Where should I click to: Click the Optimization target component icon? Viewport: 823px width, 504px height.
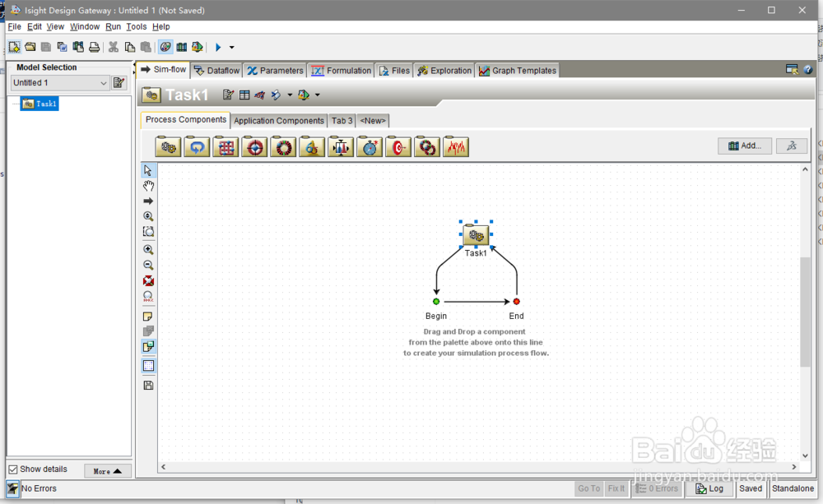coord(255,147)
